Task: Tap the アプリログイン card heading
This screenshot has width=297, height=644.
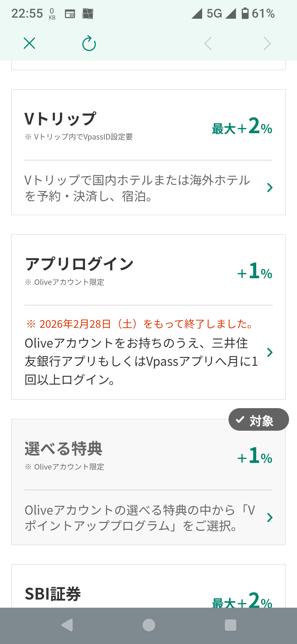Action: coord(79,264)
